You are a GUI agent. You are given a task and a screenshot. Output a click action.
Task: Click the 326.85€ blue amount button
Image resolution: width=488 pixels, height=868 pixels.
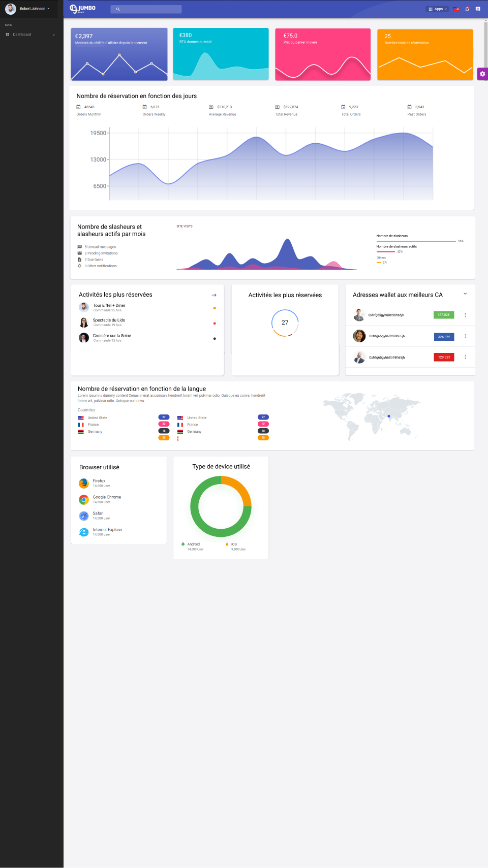click(444, 337)
